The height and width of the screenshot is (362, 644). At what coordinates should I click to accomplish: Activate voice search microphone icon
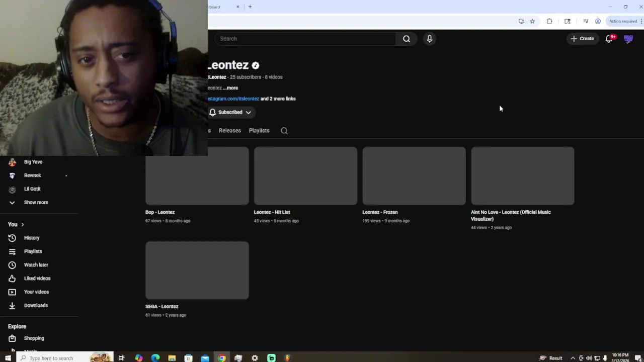pos(429,39)
